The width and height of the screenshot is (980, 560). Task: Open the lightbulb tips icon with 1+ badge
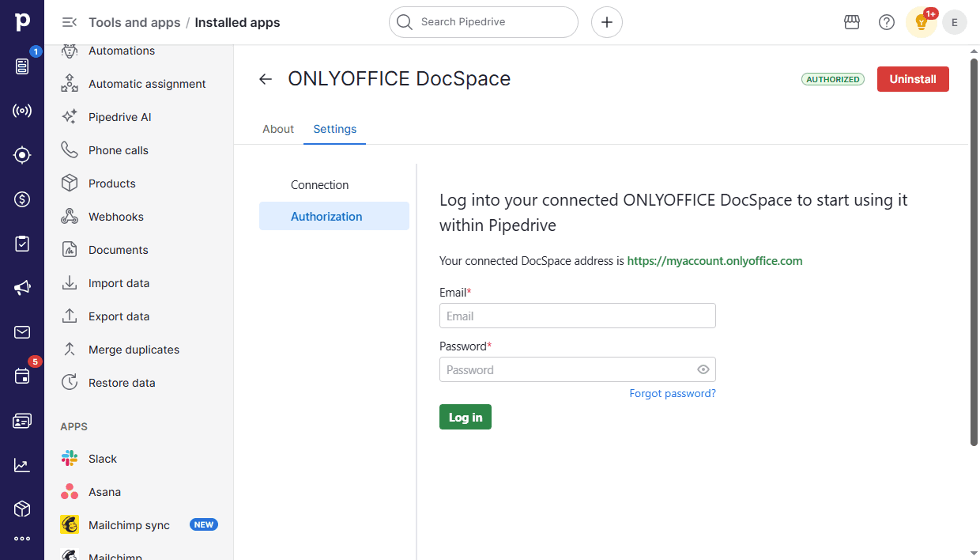(922, 22)
